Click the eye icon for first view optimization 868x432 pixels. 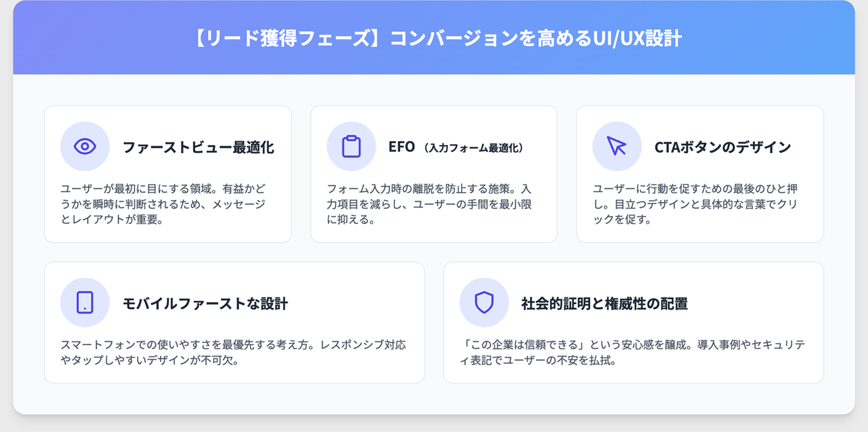pyautogui.click(x=85, y=146)
